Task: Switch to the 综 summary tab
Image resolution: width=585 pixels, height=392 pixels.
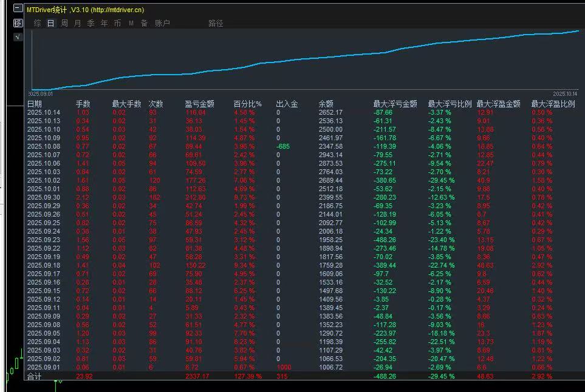Action: (x=37, y=23)
